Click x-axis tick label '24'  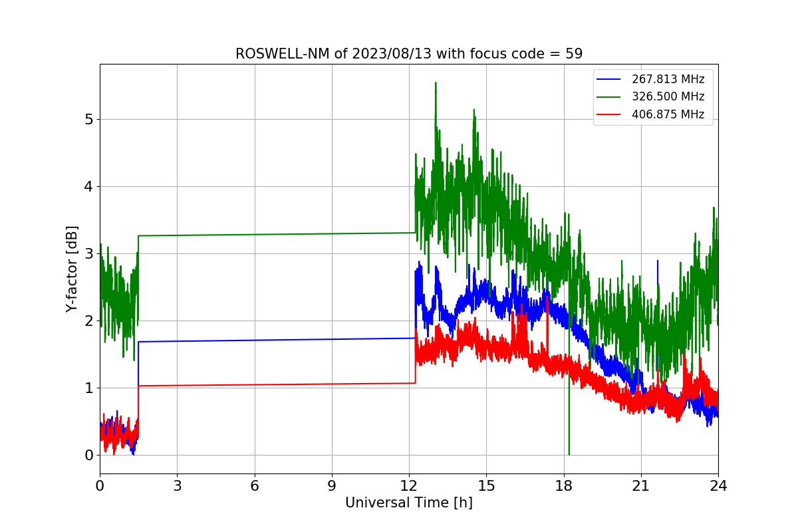tap(718, 486)
